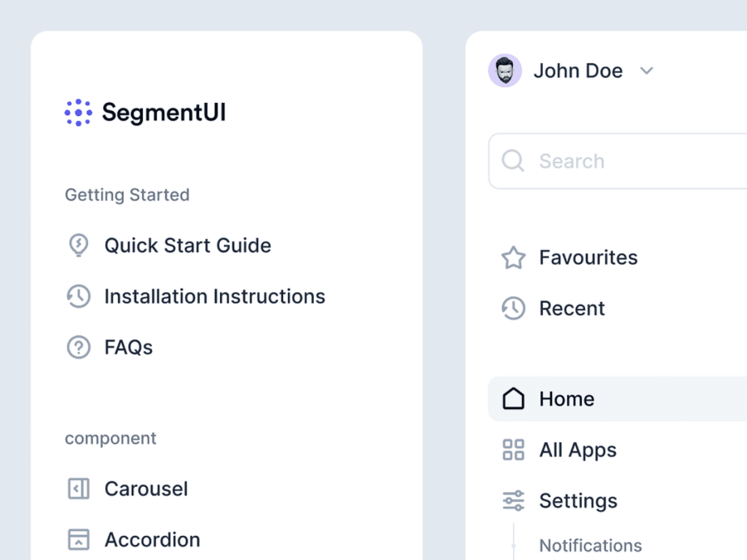Click the Recent history clock icon

click(x=514, y=309)
